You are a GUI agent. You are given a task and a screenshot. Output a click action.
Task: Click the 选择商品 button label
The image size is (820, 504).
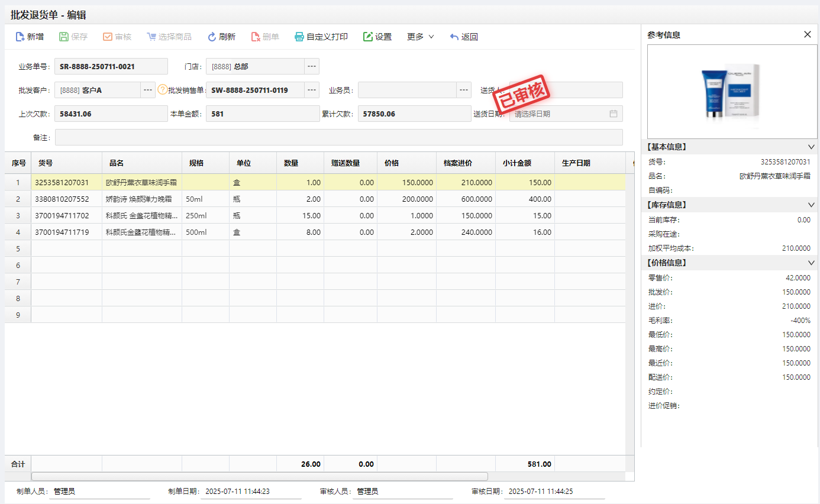tap(175, 37)
